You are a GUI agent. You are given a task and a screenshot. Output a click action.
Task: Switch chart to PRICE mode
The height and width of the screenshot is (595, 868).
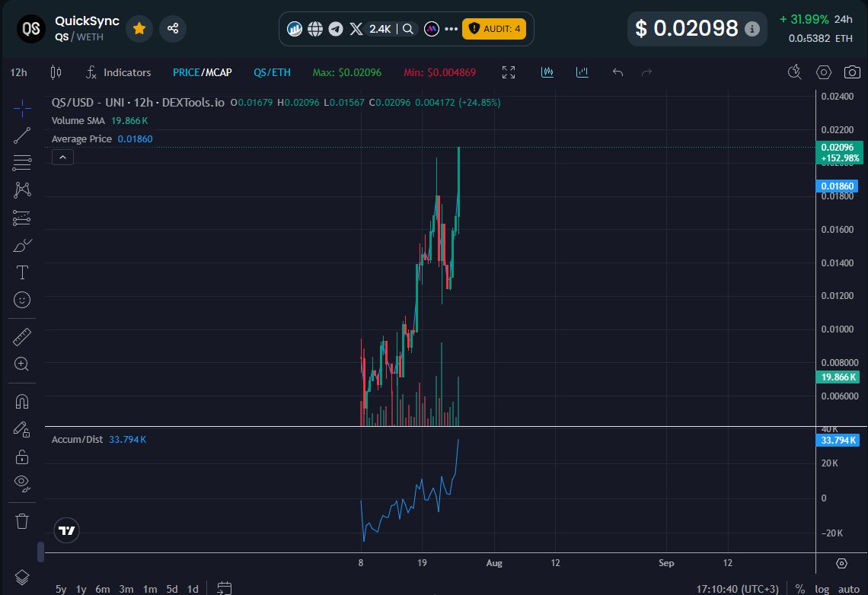[186, 72]
